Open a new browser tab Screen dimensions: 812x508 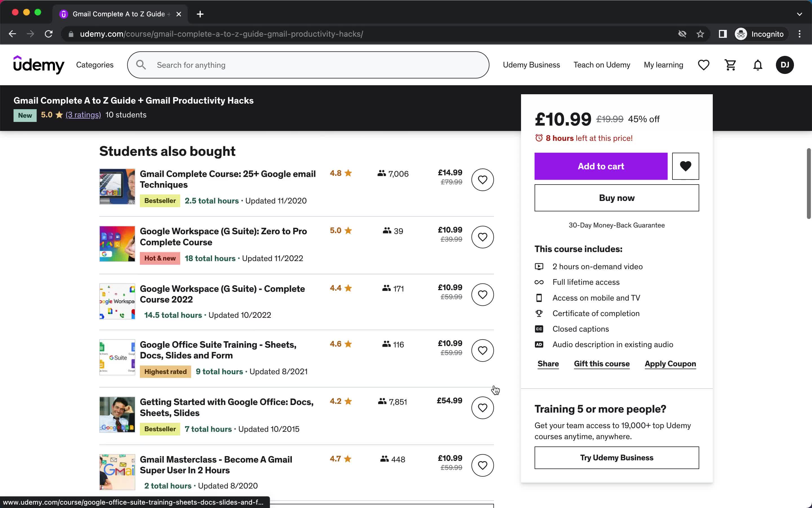point(200,14)
